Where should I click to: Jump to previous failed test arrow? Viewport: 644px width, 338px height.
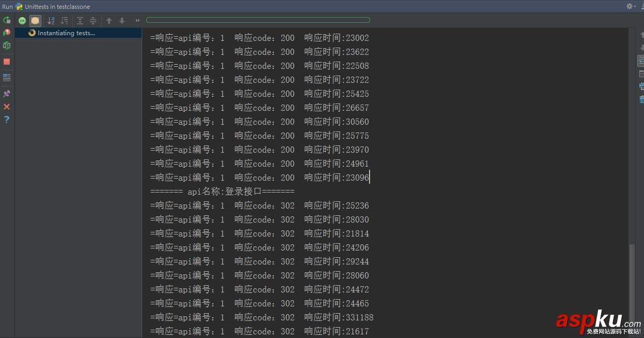pyautogui.click(x=109, y=21)
